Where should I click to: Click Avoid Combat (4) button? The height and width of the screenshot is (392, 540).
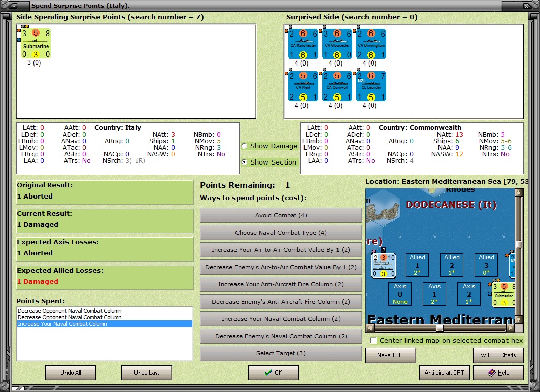tap(281, 215)
